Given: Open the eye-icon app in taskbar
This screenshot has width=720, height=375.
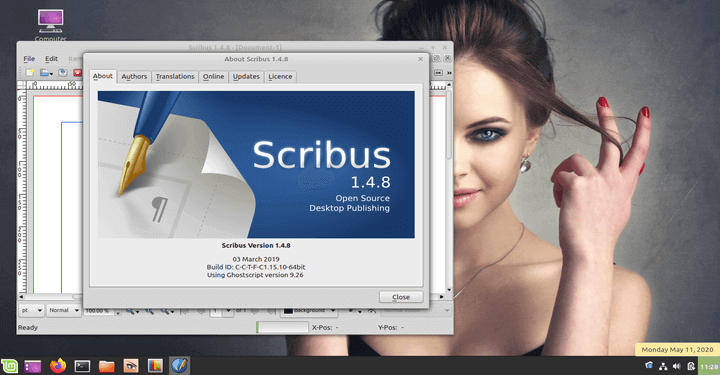Looking at the screenshot, I should [x=131, y=366].
